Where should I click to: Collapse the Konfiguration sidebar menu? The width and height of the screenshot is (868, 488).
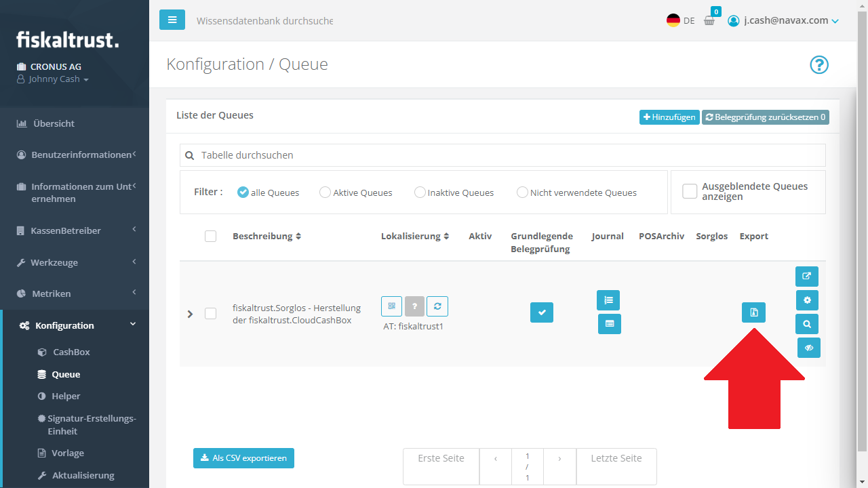(75, 325)
